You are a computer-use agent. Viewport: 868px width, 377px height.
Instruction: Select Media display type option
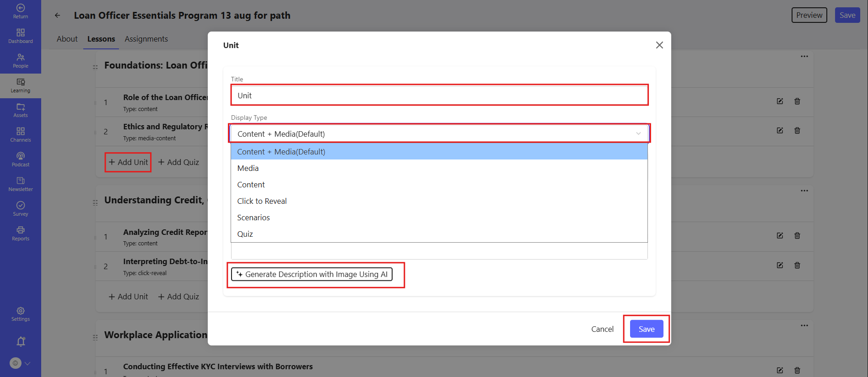(x=439, y=168)
